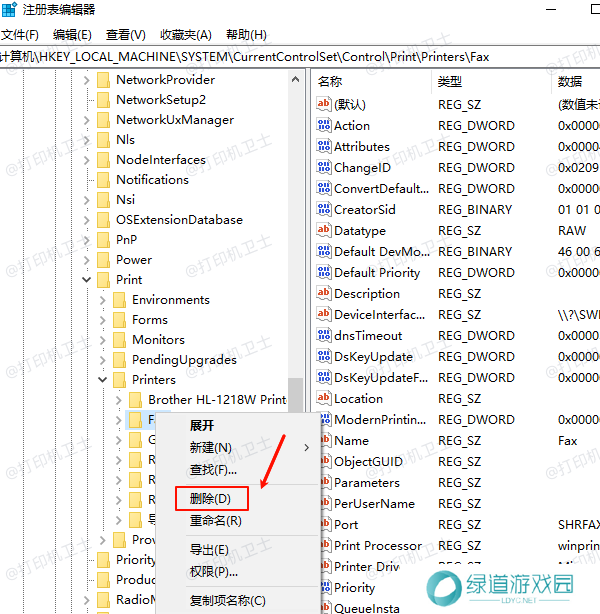Click the Attributes DWORD value icon
The height and width of the screenshot is (614, 600).
pyautogui.click(x=324, y=146)
